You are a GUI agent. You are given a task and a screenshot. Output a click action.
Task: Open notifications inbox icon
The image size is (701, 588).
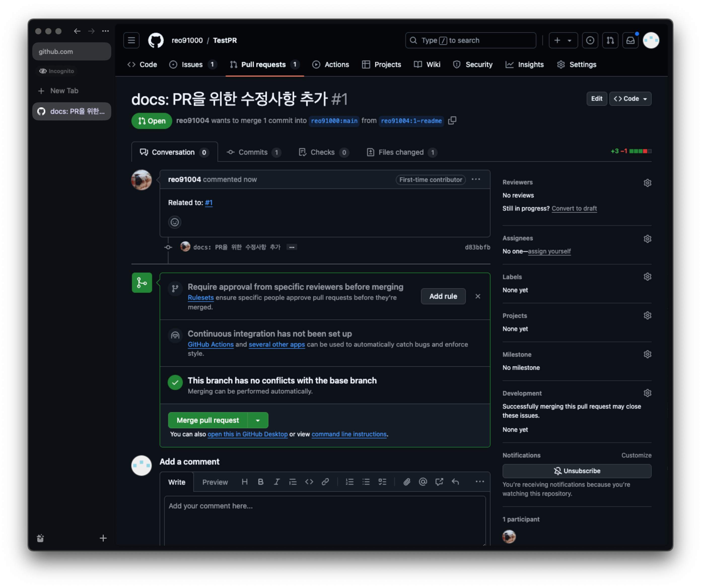click(x=630, y=40)
